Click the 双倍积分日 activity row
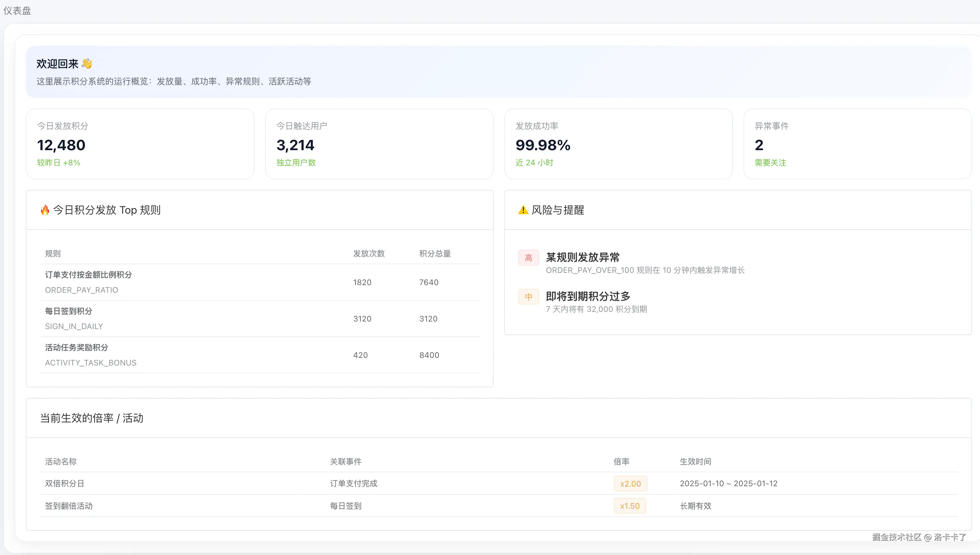Viewport: 980px width, 555px height. click(64, 483)
